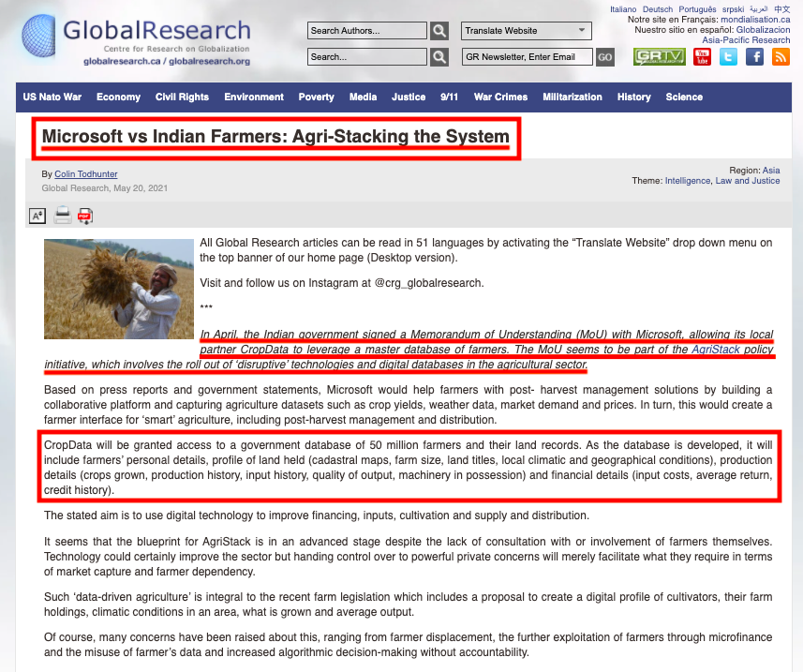Viewport: 803px width, 672px height.
Task: Click the farmer holding wheat image
Action: point(119,289)
